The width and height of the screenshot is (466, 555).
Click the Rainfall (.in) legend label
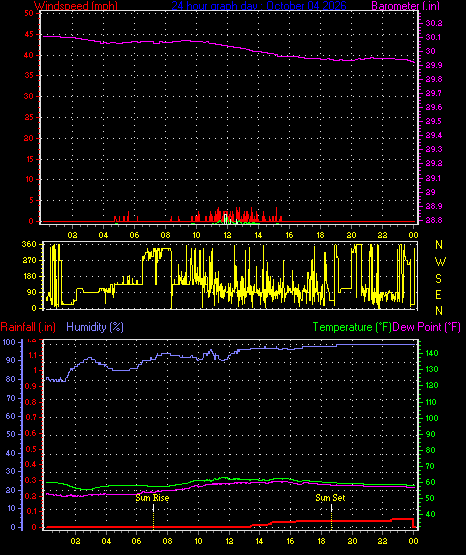(28, 327)
